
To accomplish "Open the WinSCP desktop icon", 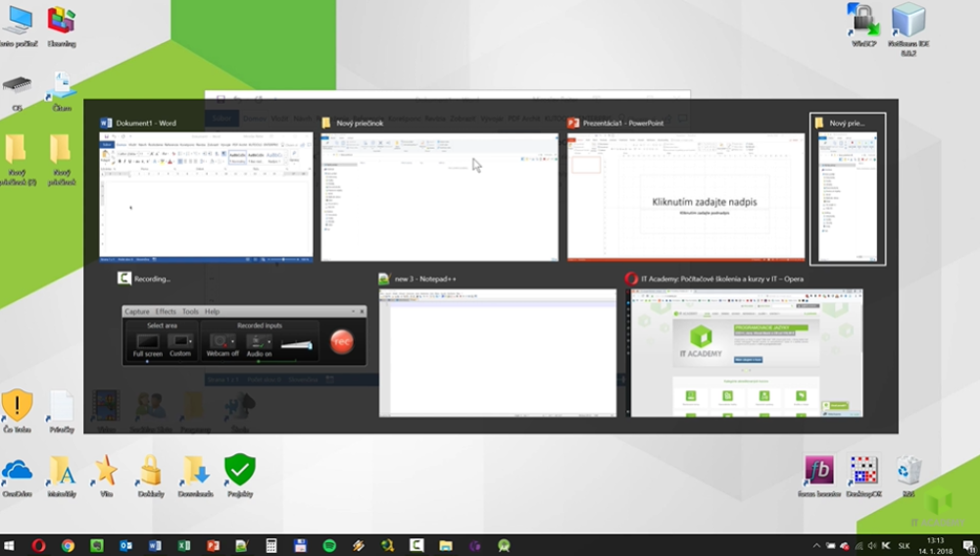I will pyautogui.click(x=863, y=22).
